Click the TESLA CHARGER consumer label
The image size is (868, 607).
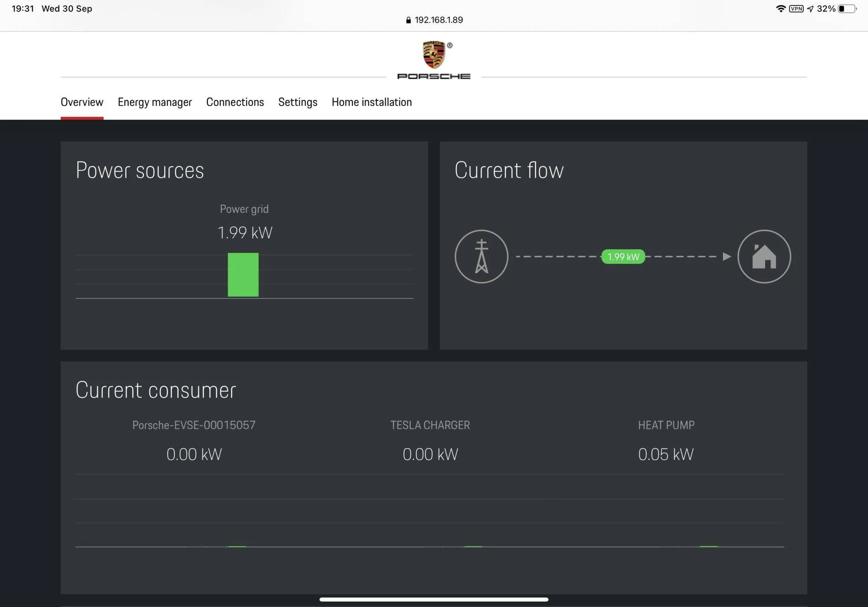click(430, 425)
